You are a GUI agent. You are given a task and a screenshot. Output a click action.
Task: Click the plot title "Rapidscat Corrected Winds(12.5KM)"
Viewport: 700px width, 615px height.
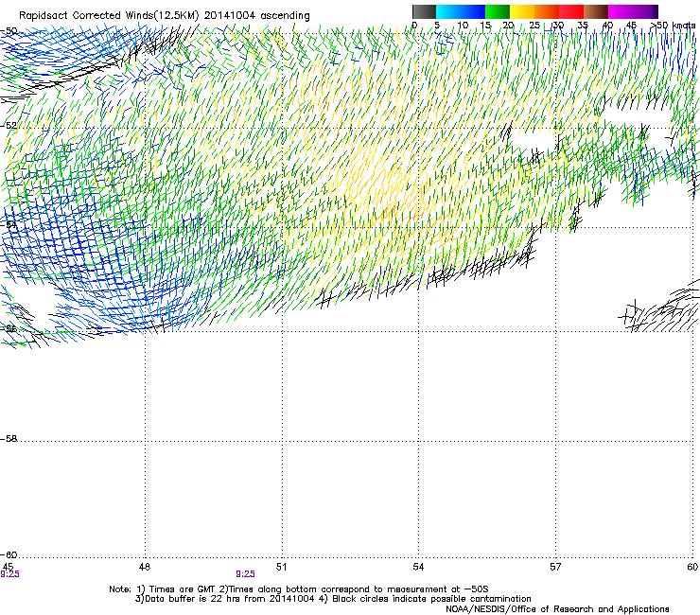[x=109, y=15]
